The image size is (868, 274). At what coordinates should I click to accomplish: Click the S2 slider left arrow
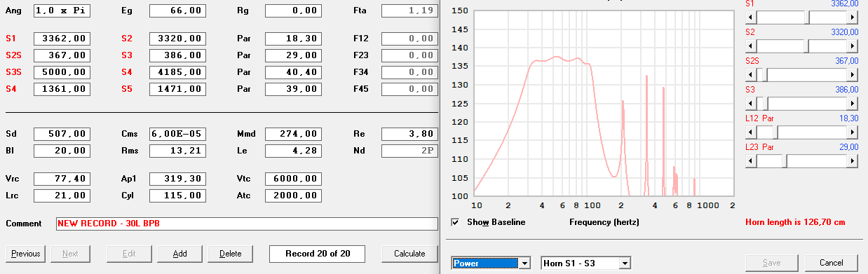pos(751,46)
